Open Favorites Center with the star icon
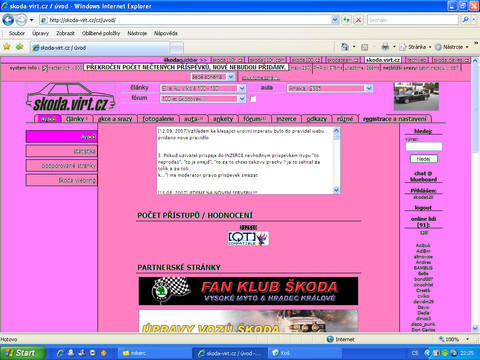Viewport: 480px width, 360px height. [7, 47]
